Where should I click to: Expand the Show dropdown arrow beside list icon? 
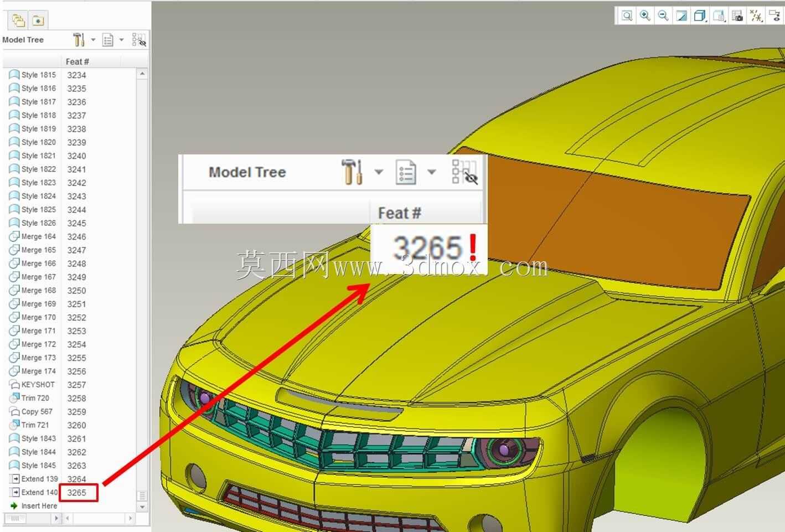click(121, 40)
